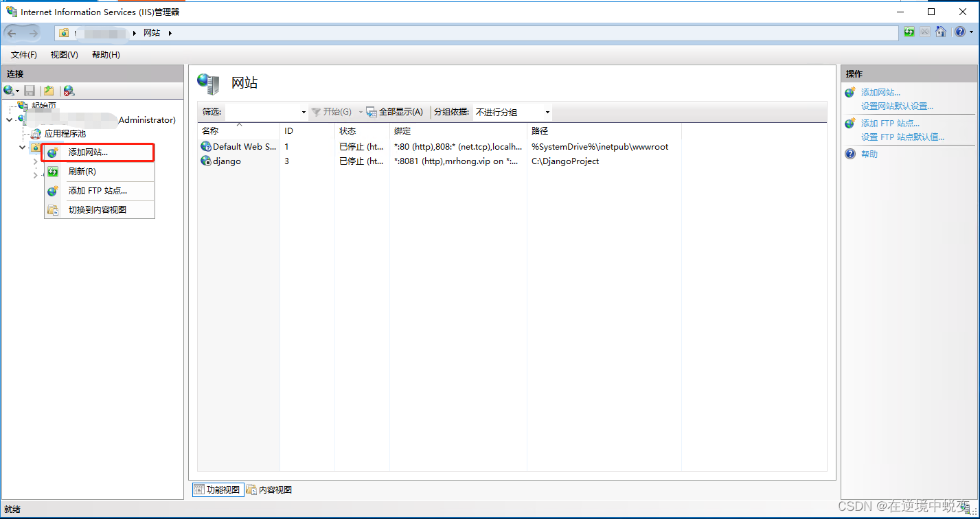Click the globe icon beside 添加 FTP 站点 in the 操作 pane
Viewport: 980px width, 519px height.
[850, 123]
